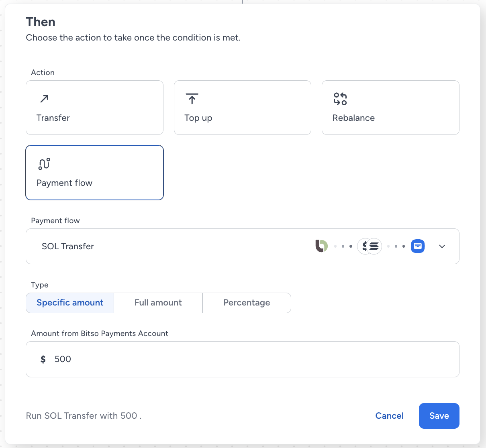Expand the Payment flow dropdown chevron
Viewport: 486px width, 448px height.
(x=442, y=246)
